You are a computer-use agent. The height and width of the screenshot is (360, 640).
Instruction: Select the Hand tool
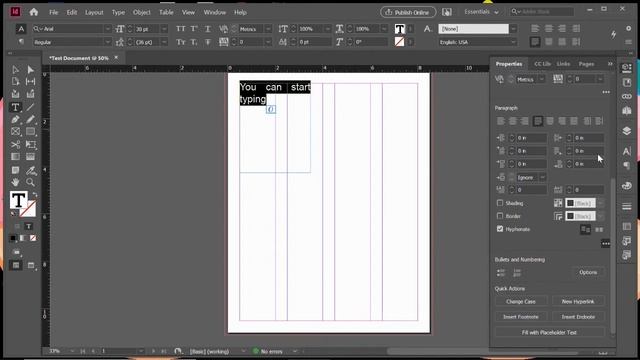pos(16,182)
